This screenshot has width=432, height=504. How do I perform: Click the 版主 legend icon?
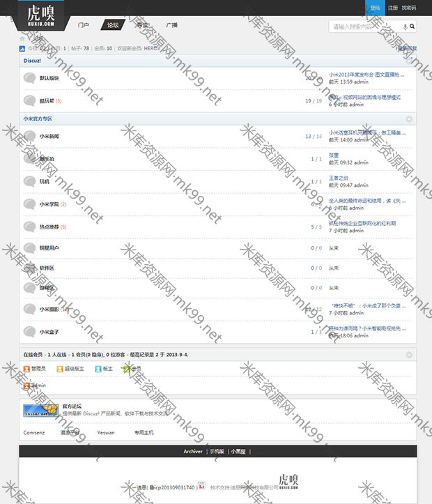98,369
